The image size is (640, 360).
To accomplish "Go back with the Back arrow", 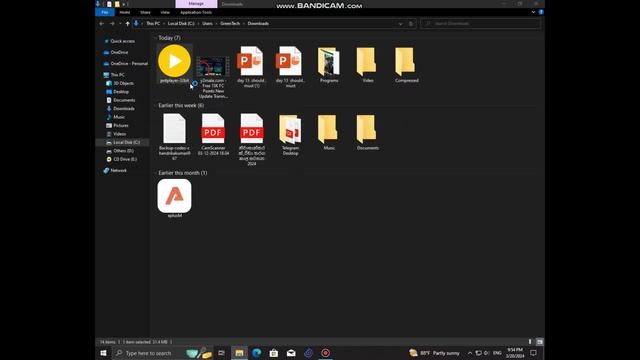I will coord(102,24).
